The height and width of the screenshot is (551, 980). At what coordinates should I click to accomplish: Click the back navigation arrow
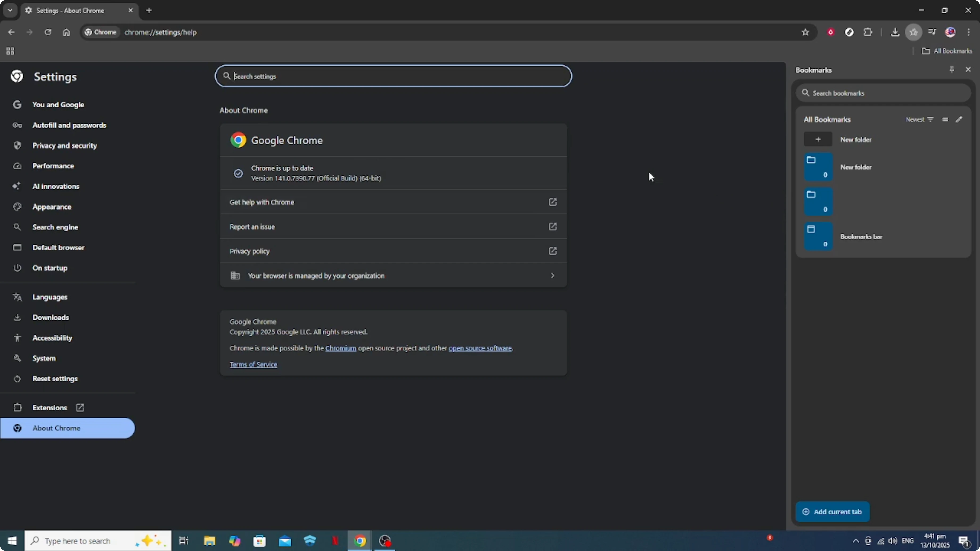tap(11, 32)
